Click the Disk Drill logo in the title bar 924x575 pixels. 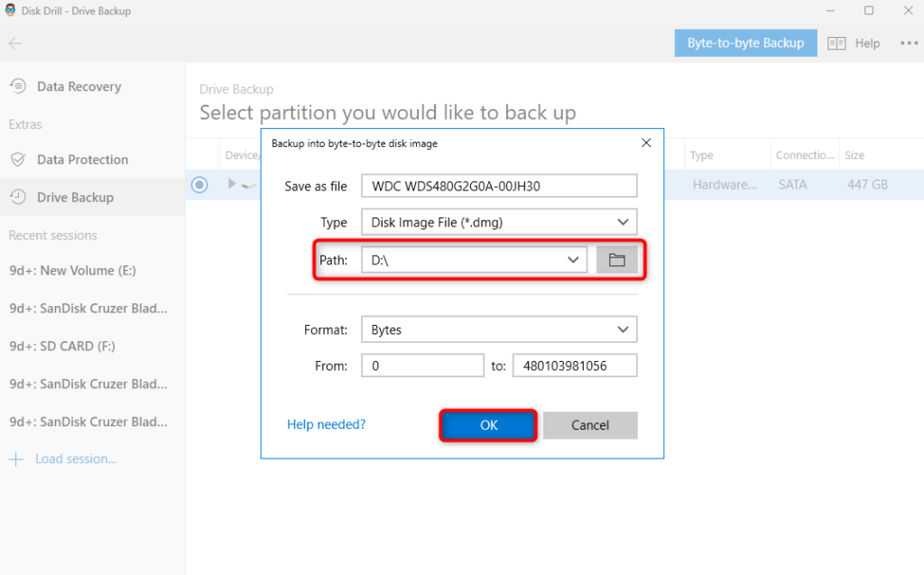point(11,10)
